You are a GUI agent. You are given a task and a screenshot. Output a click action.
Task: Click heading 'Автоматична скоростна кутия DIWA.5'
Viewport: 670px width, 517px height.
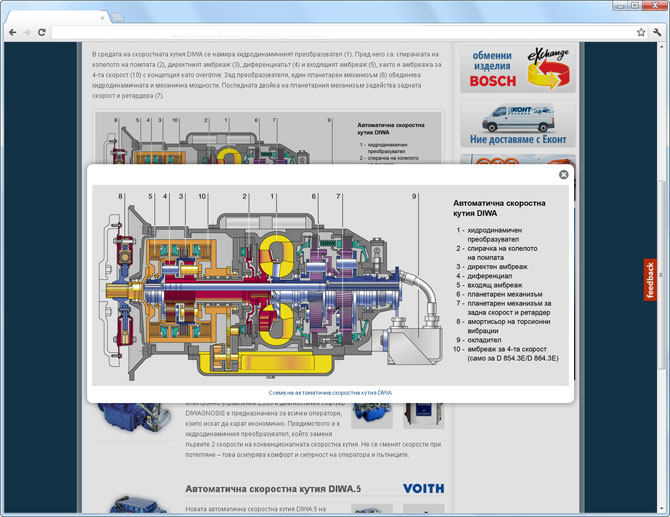coord(273,489)
